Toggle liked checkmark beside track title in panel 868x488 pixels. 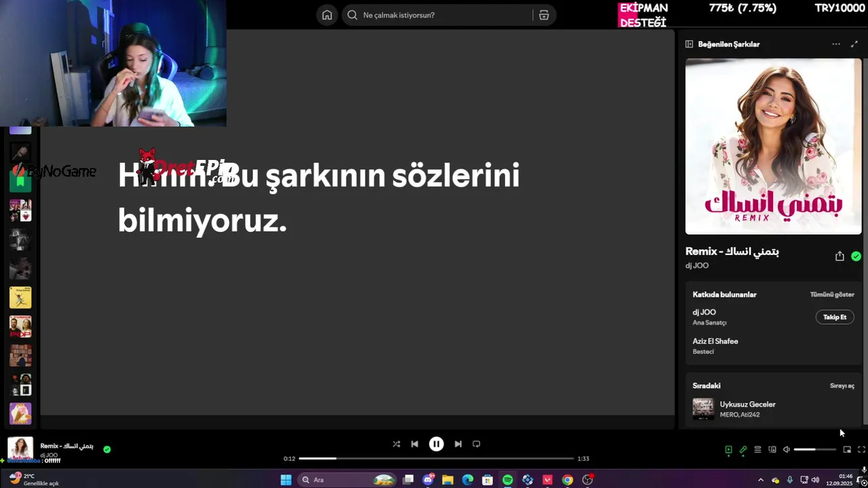[856, 256]
